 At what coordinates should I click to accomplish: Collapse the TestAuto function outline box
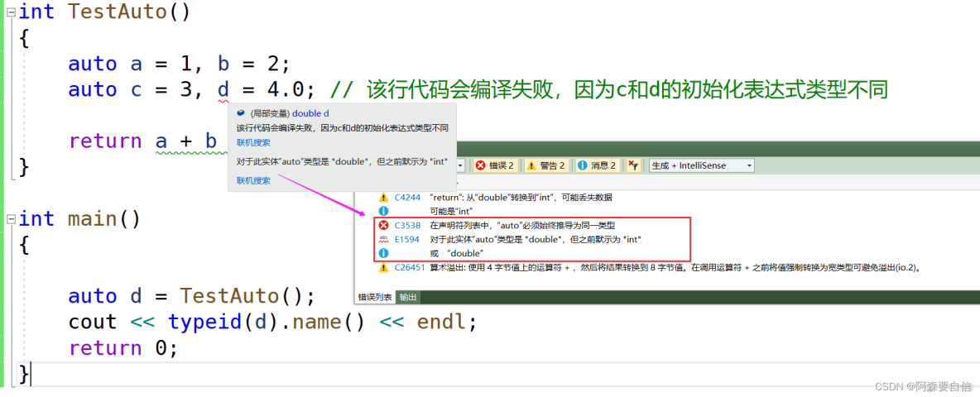pos(12,12)
